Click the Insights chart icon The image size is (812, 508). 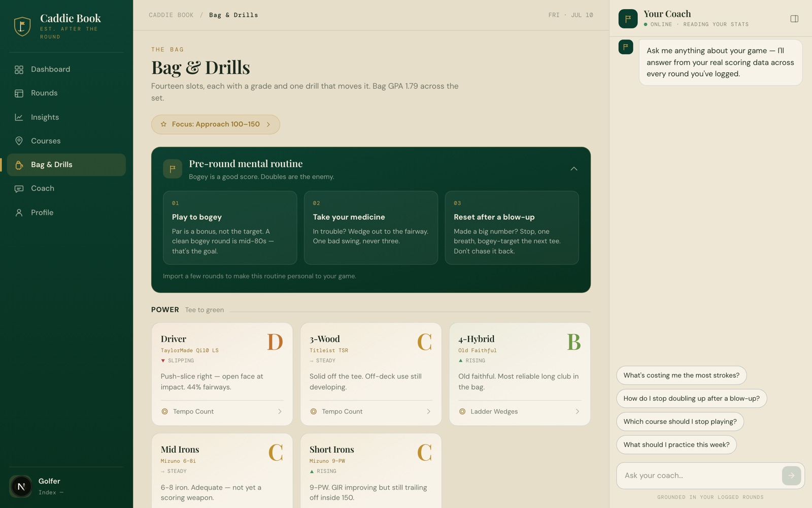point(19,117)
